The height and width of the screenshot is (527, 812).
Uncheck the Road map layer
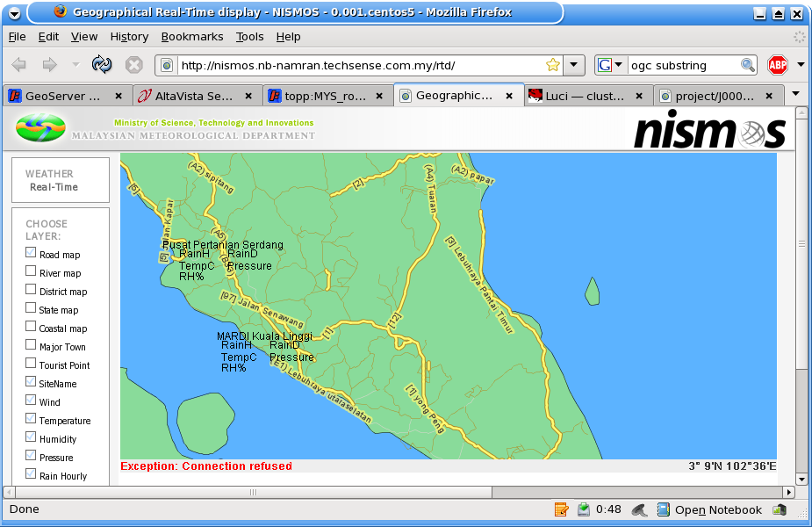click(x=31, y=254)
